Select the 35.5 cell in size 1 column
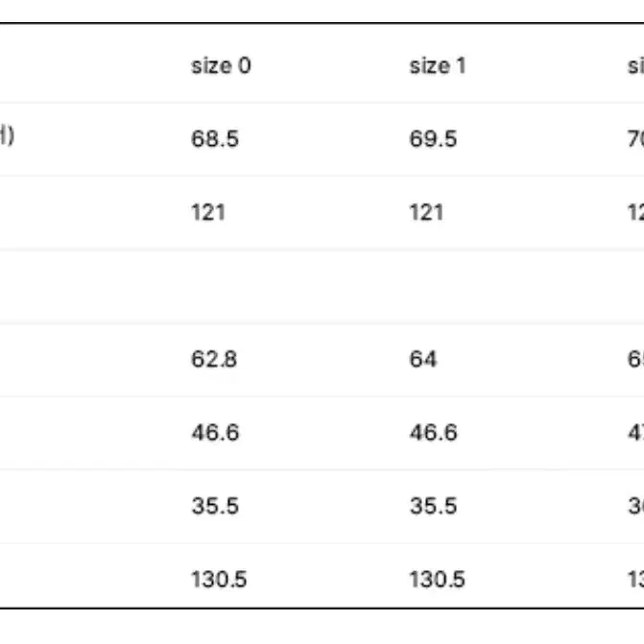Screen dimensions: 644x644 [433, 506]
